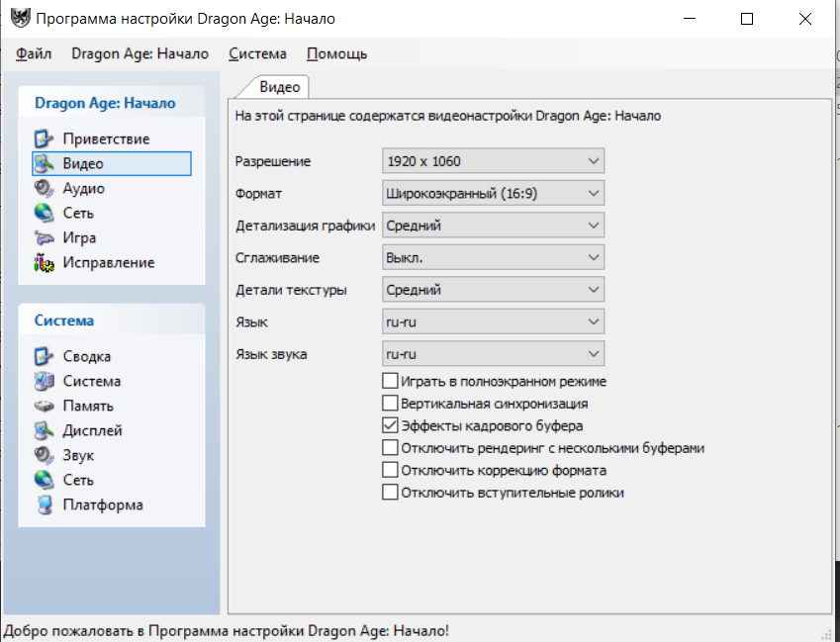Image resolution: width=840 pixels, height=642 pixels.
Task: Click the Аудио speaker icon
Action: (x=44, y=188)
